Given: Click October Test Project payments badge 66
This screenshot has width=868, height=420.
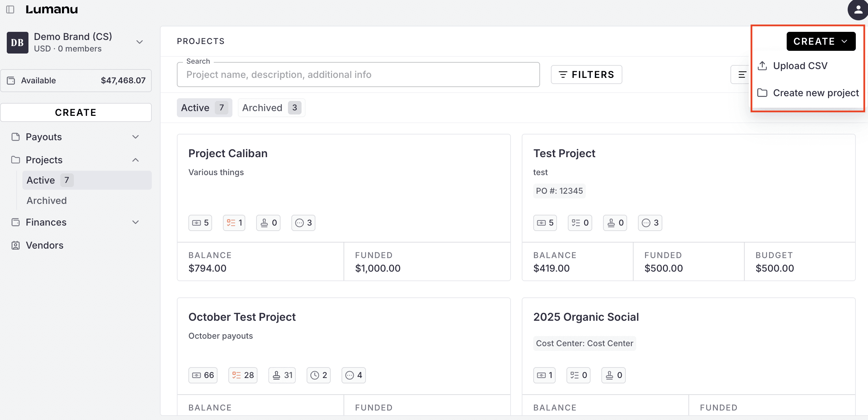Looking at the screenshot, I should click(x=203, y=375).
